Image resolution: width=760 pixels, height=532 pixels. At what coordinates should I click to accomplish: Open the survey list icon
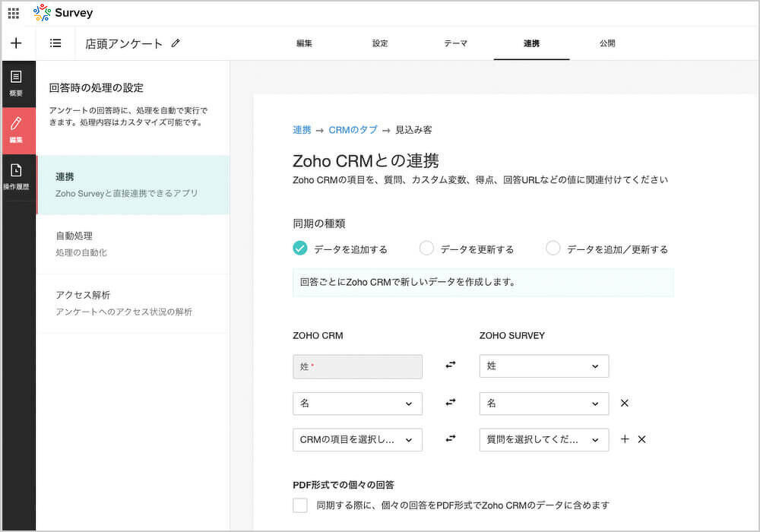[55, 43]
